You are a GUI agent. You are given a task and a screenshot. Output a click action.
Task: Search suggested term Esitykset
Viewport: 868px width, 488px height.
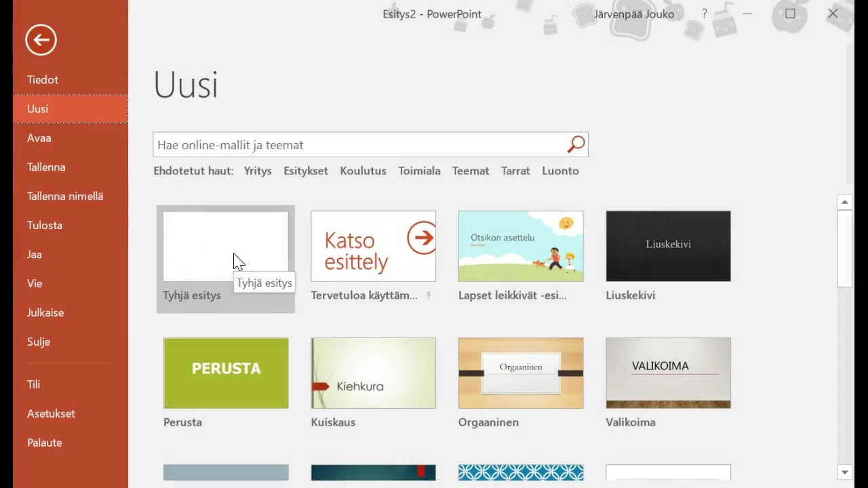point(306,171)
